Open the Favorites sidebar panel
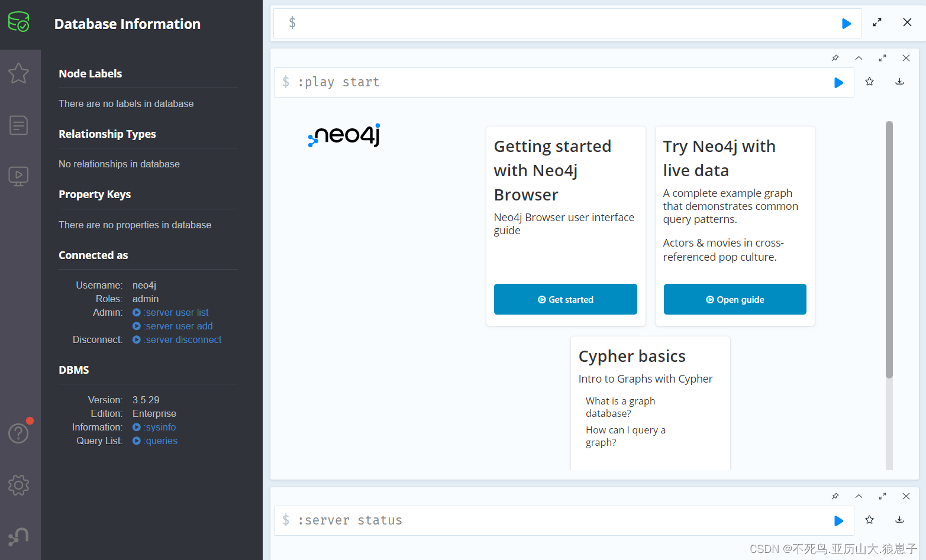 [20, 73]
